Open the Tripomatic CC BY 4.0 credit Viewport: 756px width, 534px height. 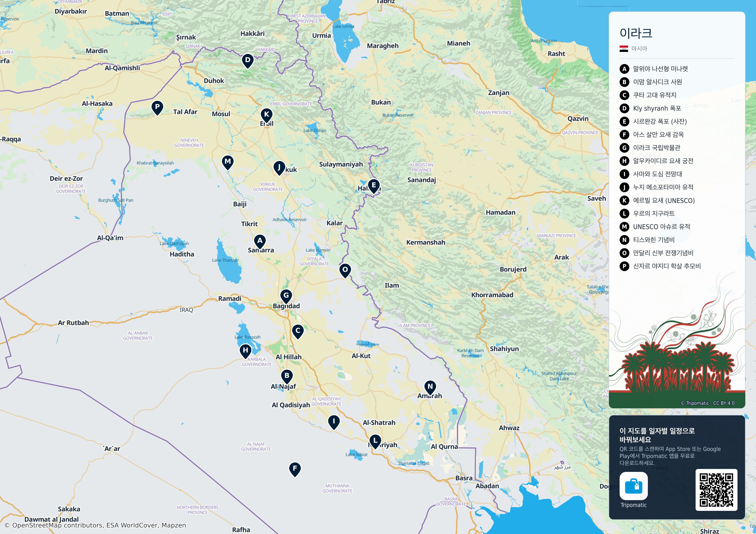[707, 403]
